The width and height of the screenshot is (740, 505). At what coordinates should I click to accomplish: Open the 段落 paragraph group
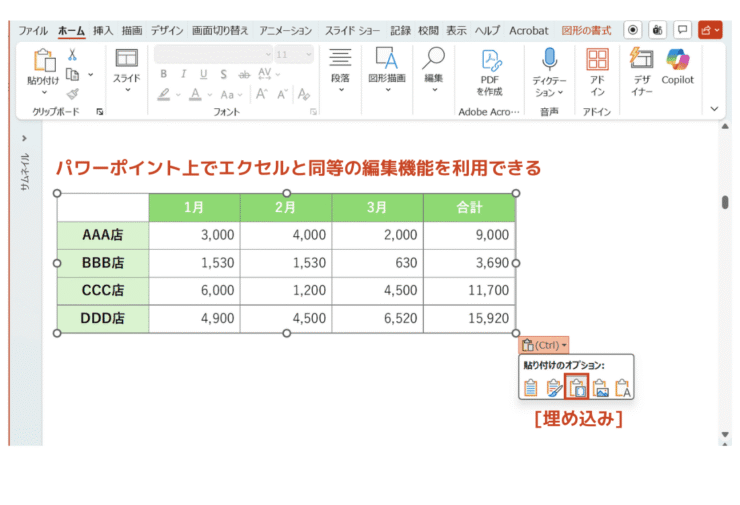(x=340, y=69)
